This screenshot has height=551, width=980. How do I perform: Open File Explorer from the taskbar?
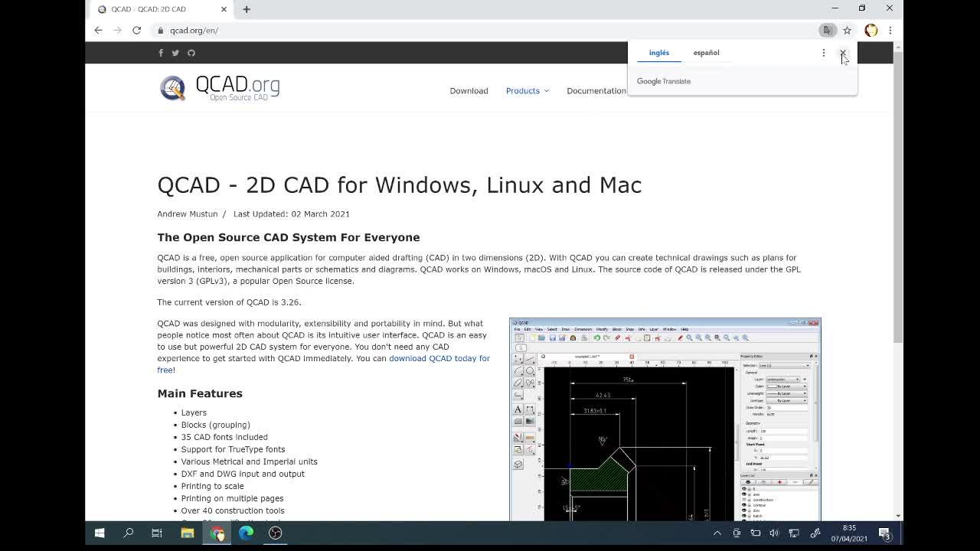pos(188,533)
